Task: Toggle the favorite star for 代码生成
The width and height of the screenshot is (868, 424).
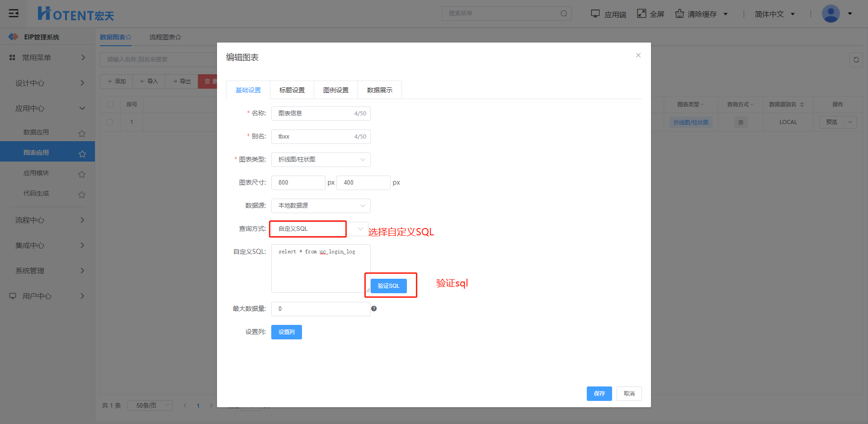Action: click(x=82, y=195)
